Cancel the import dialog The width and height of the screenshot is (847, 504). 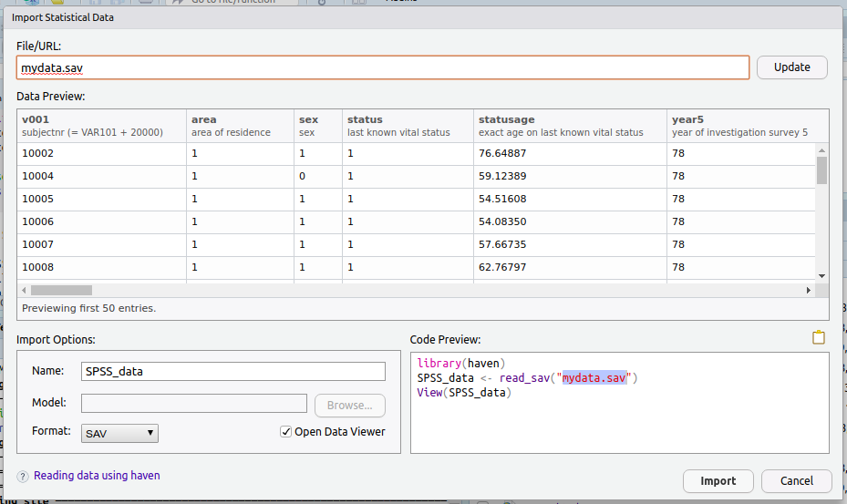tap(796, 481)
